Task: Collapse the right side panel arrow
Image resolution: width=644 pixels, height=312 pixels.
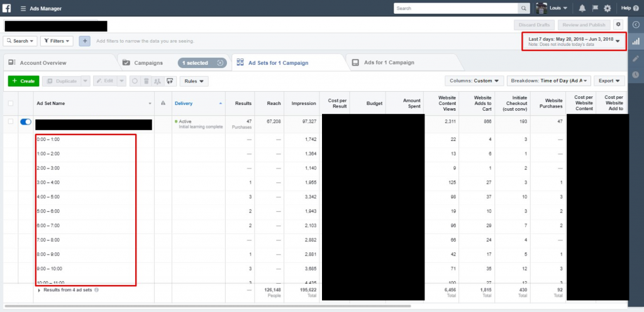Action: [x=636, y=25]
